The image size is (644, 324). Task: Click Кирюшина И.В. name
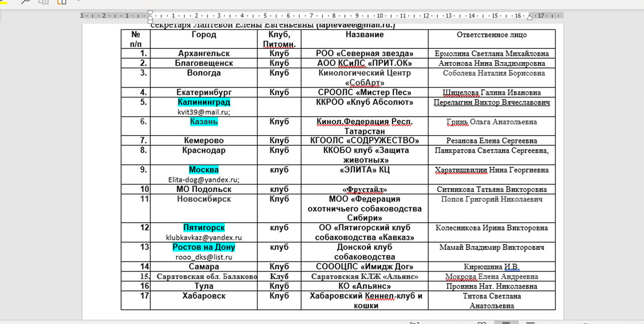pyautogui.click(x=492, y=267)
